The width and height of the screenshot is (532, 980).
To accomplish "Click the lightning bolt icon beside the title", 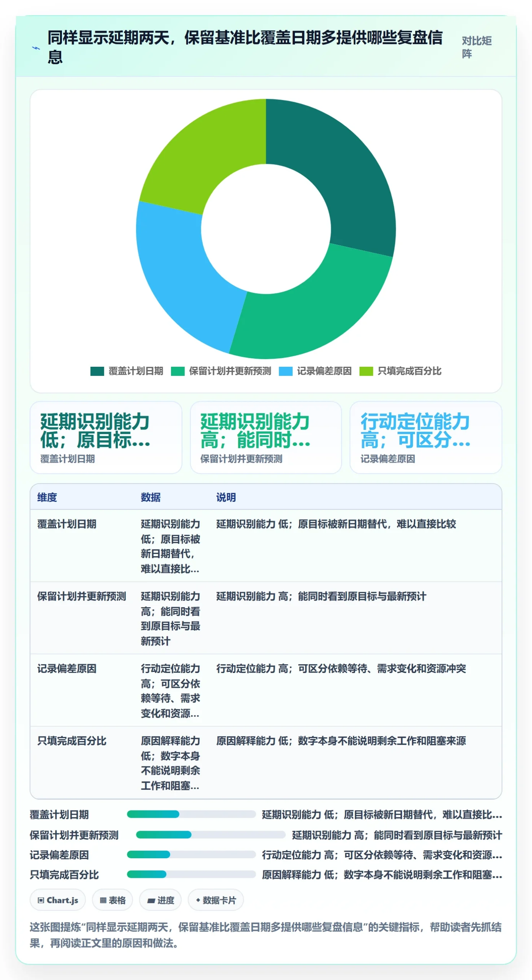I will click(x=36, y=48).
